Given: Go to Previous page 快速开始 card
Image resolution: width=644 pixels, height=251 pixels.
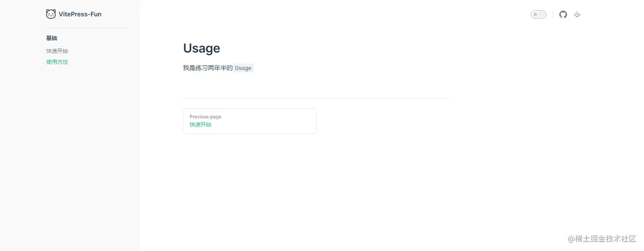Looking at the screenshot, I should coord(250,121).
